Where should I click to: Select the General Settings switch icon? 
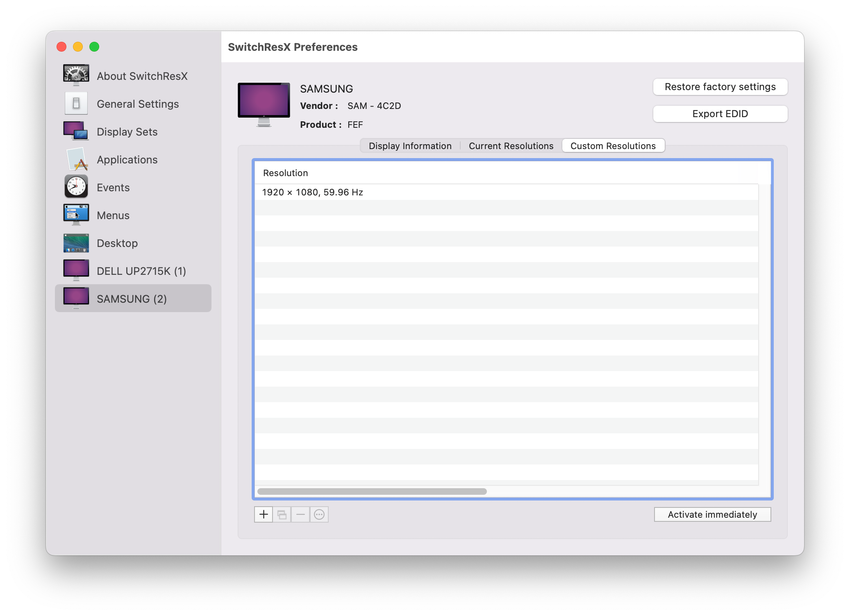click(76, 103)
